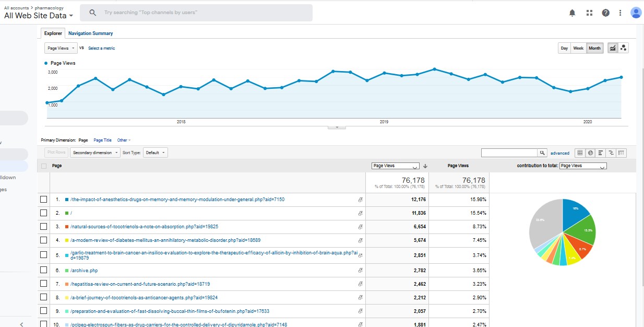644x327 pixels.
Task: Select the data table view icon
Action: pyautogui.click(x=580, y=153)
